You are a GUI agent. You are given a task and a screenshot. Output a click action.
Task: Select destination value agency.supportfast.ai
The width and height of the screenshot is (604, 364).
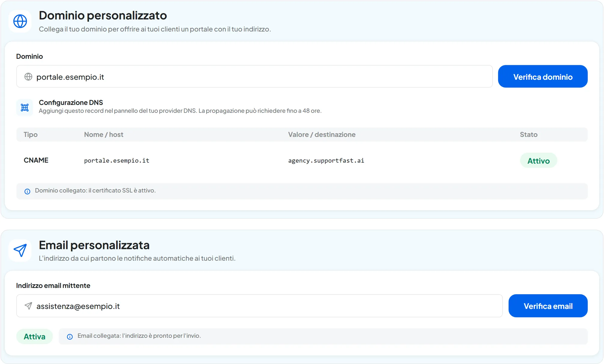(326, 160)
